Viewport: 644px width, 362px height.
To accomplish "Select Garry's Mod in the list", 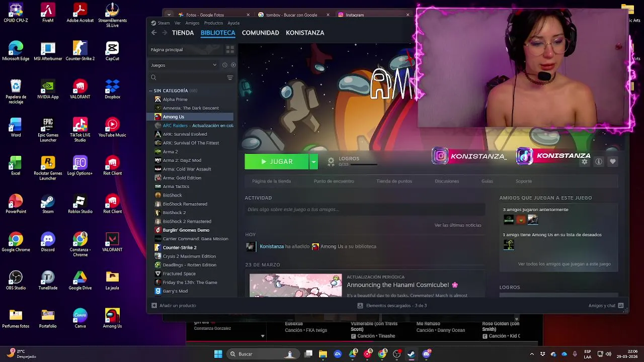I will (x=175, y=291).
